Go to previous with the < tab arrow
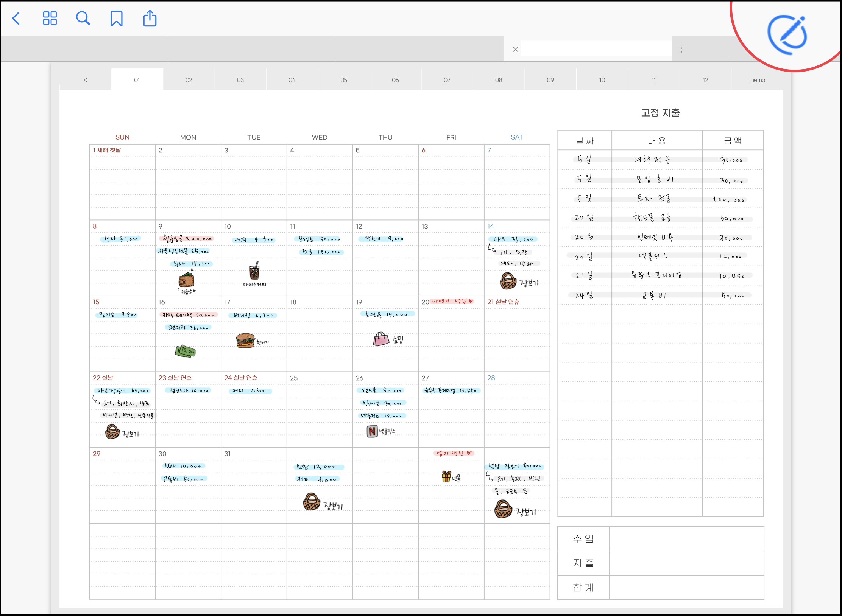Screen dimensions: 842x616 pos(86,80)
